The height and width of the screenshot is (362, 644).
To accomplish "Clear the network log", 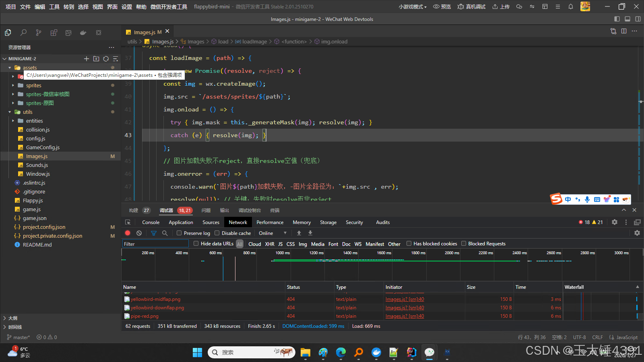I will (x=139, y=233).
